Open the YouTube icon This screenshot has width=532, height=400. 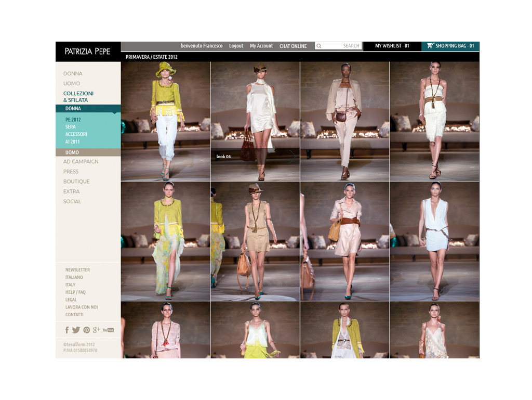pyautogui.click(x=108, y=330)
